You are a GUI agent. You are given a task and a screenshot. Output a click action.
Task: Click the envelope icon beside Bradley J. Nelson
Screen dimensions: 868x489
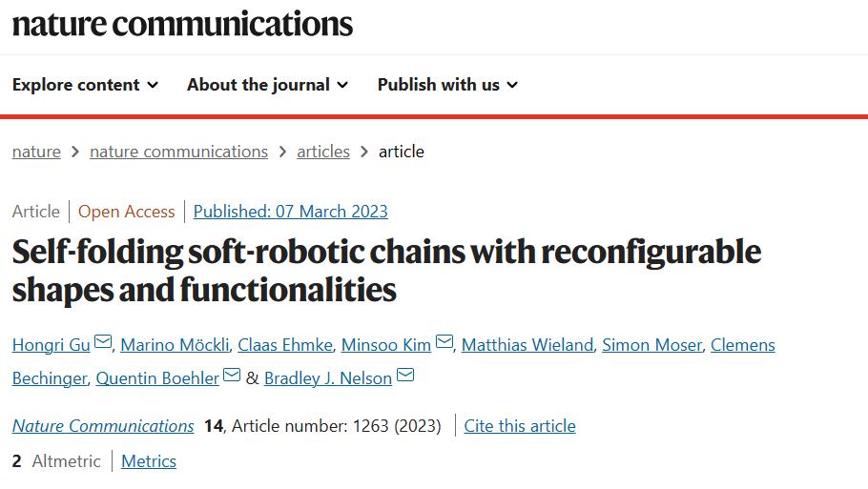[405, 375]
